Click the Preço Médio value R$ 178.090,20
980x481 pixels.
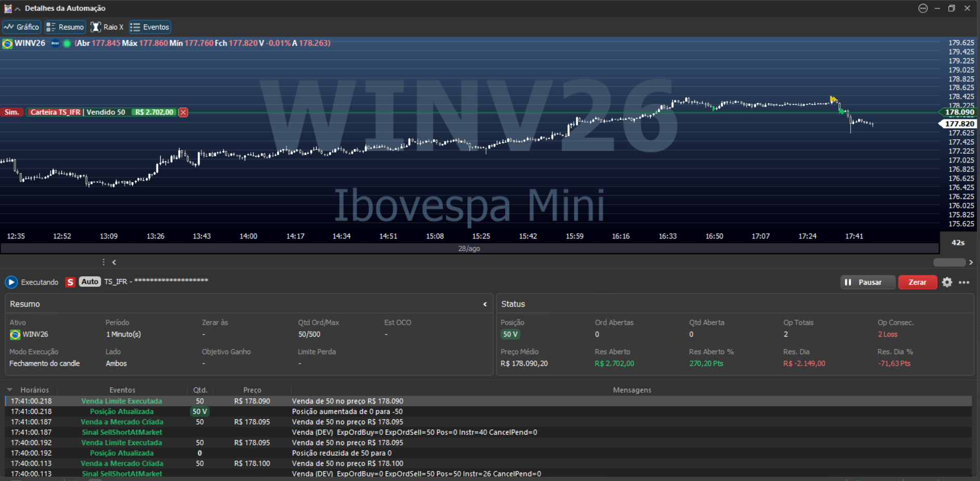524,364
